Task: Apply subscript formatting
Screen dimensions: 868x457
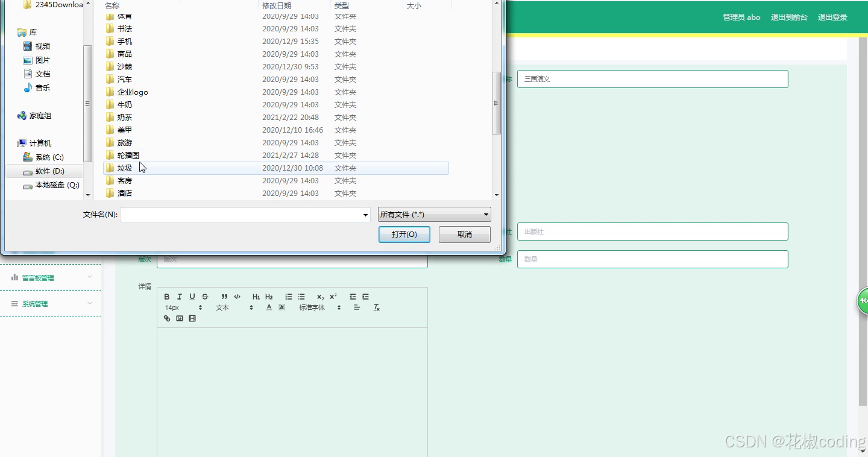Action: [x=321, y=297]
